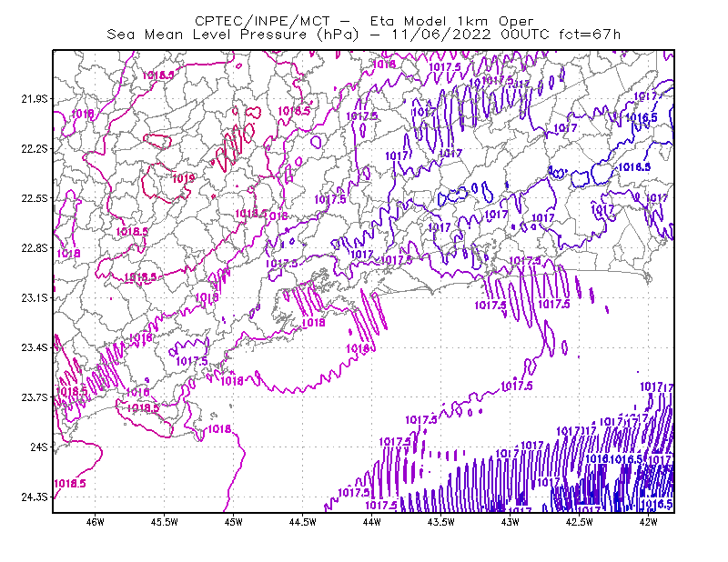
Task: Select the 23.1S latitude axis label
Action: 35,297
